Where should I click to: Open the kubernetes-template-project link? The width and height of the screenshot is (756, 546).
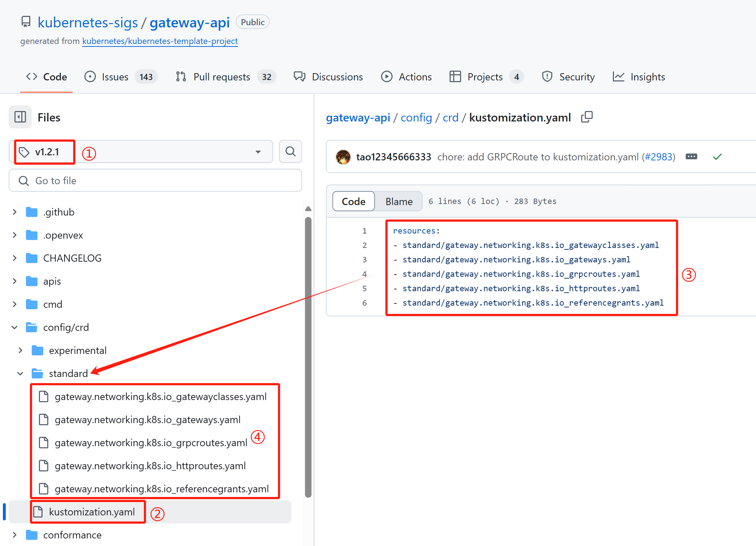[x=160, y=41]
